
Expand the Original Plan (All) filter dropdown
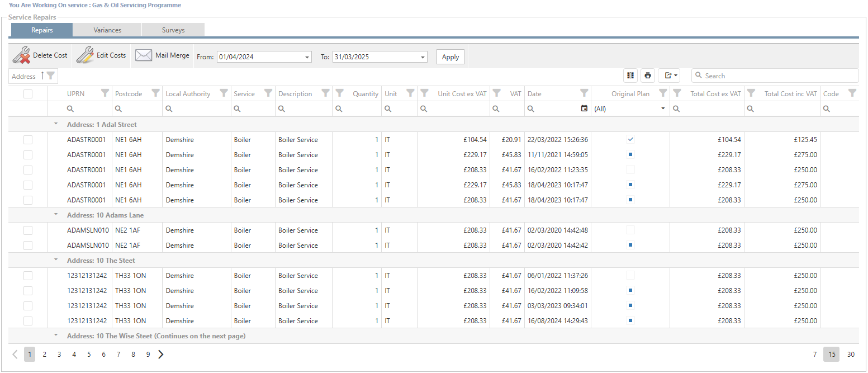coord(663,108)
